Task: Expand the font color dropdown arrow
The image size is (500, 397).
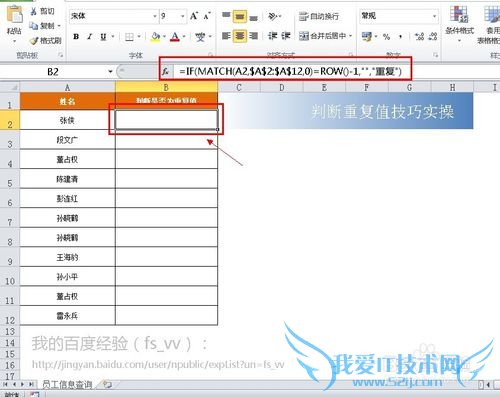Action: coord(184,36)
